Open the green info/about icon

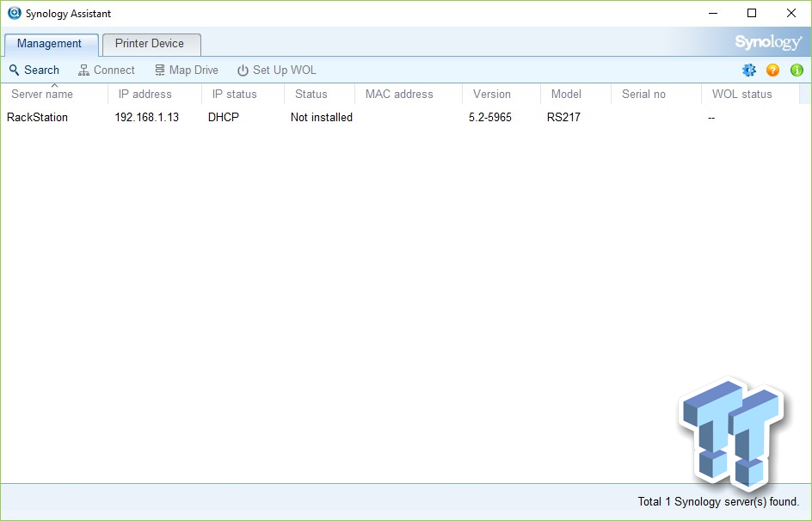(x=797, y=70)
